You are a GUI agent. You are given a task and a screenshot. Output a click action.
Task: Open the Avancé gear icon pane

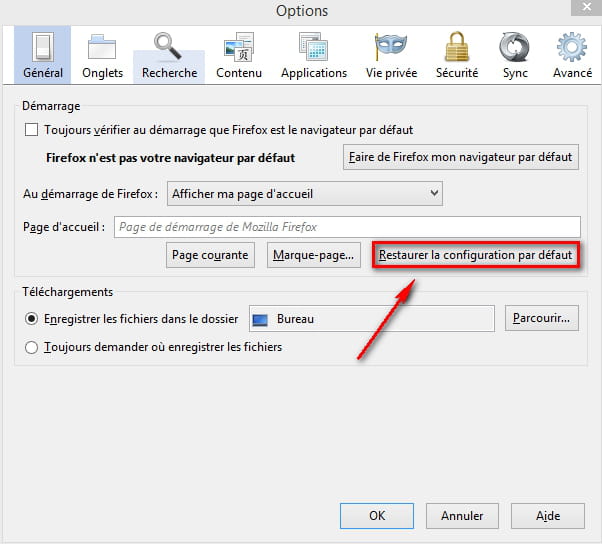tap(572, 55)
